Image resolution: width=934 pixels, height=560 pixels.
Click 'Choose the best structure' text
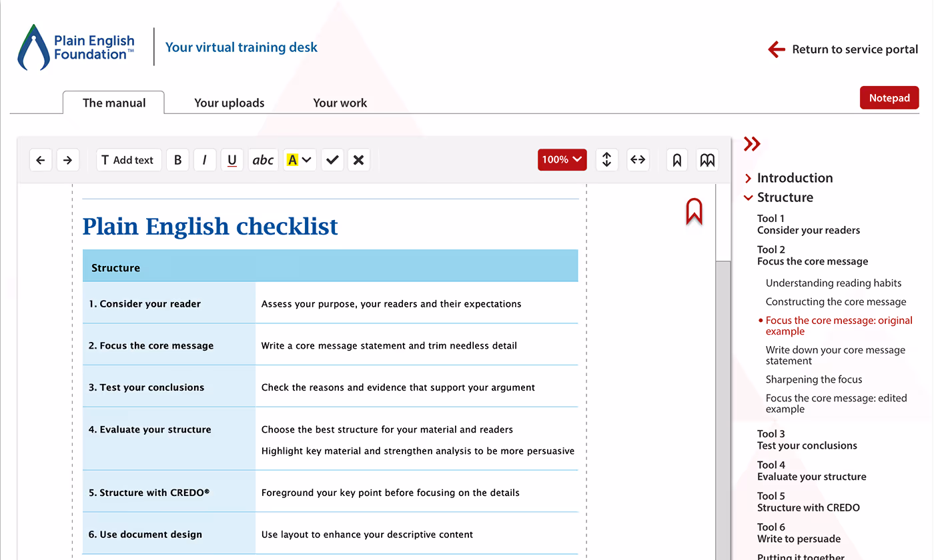point(387,429)
